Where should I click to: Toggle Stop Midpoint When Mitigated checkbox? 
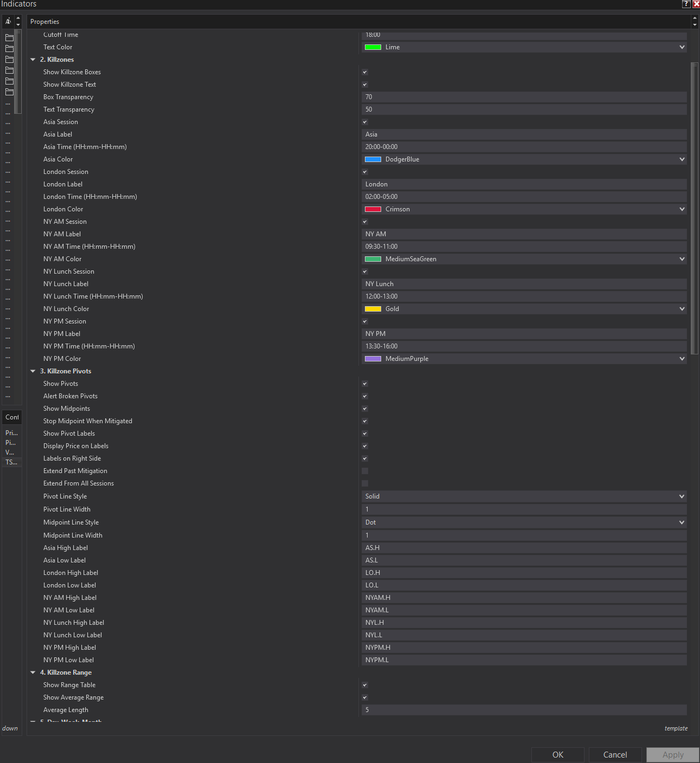click(x=365, y=421)
